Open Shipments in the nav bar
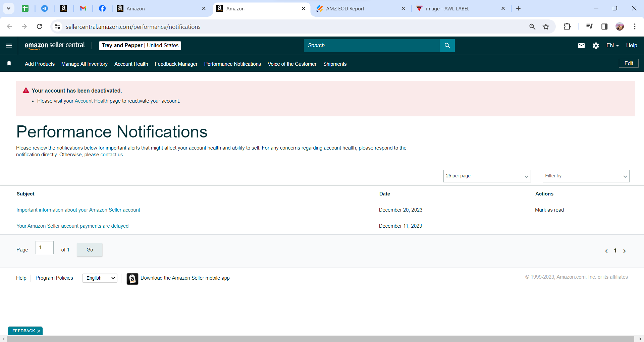 click(x=335, y=64)
